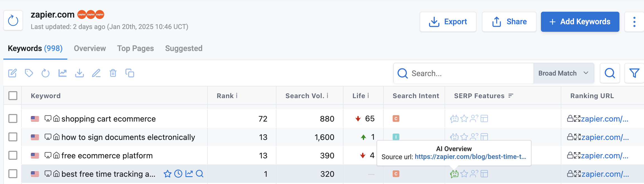Select the Edit keywords icon in the toolbar
This screenshot has height=184, width=644.
point(12,73)
